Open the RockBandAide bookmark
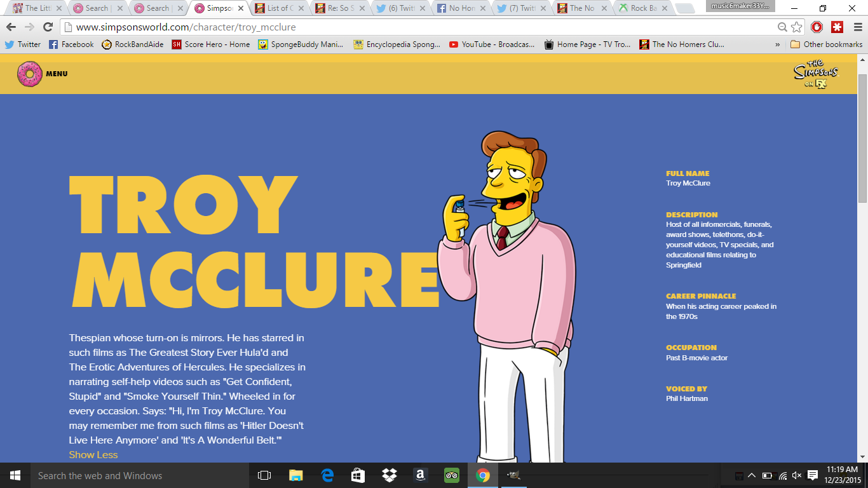Viewport: 868px width, 488px height. pos(132,44)
